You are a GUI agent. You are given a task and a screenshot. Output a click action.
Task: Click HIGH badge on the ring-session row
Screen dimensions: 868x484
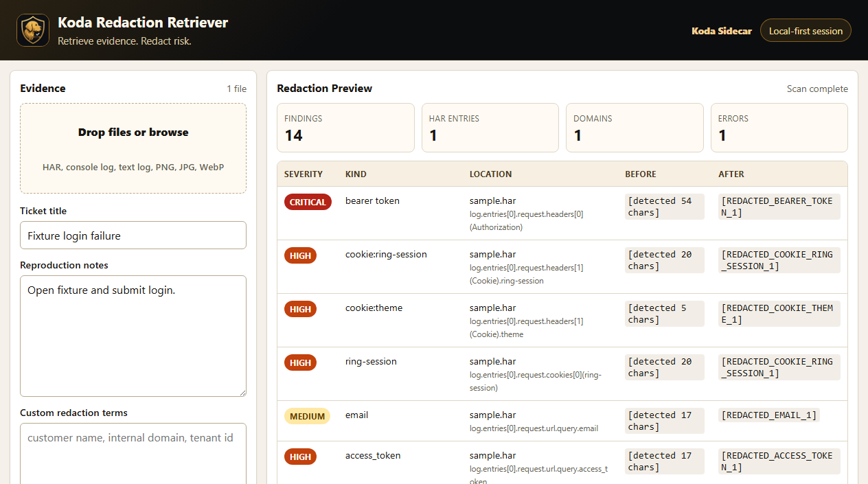(300, 362)
